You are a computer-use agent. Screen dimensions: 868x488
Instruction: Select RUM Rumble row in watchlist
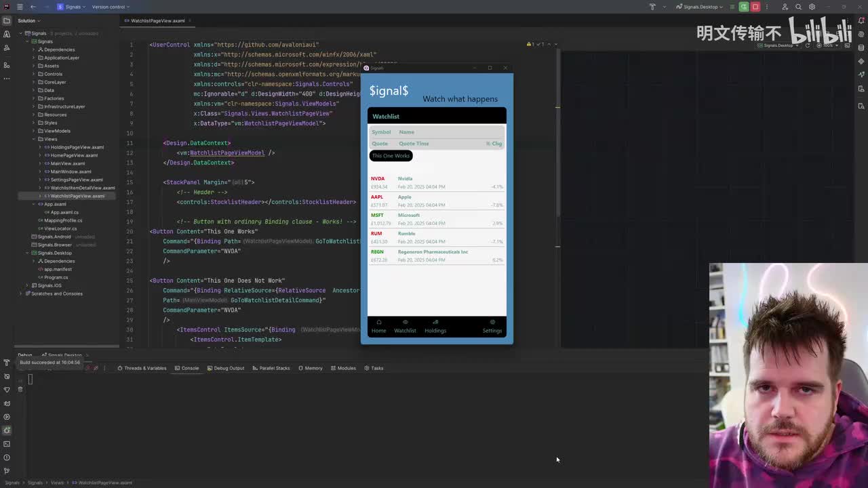[437, 237]
